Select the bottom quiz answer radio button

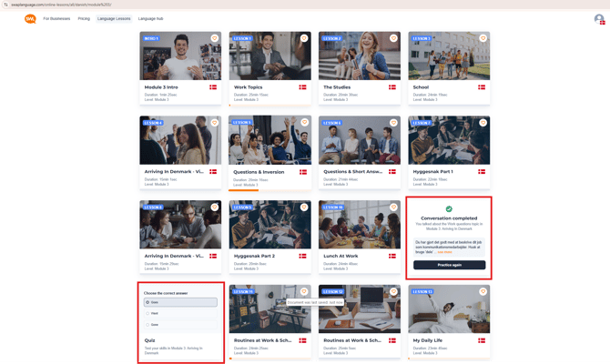[147, 324]
